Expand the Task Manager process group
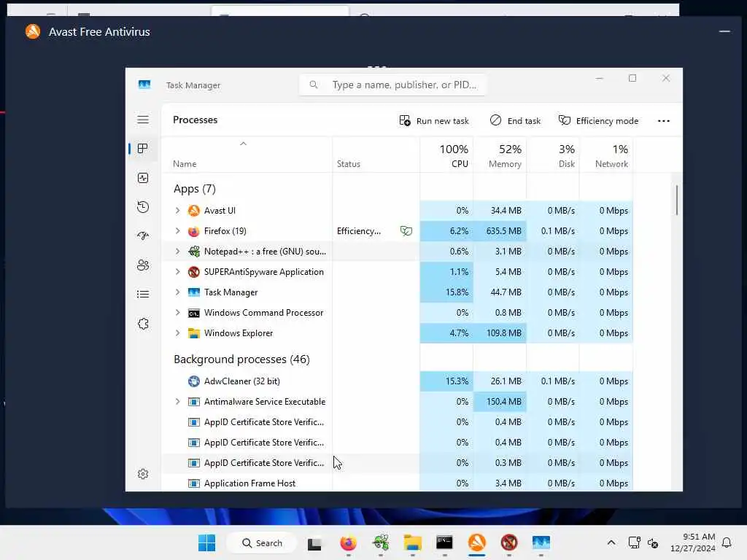The height and width of the screenshot is (560, 747). tap(177, 292)
